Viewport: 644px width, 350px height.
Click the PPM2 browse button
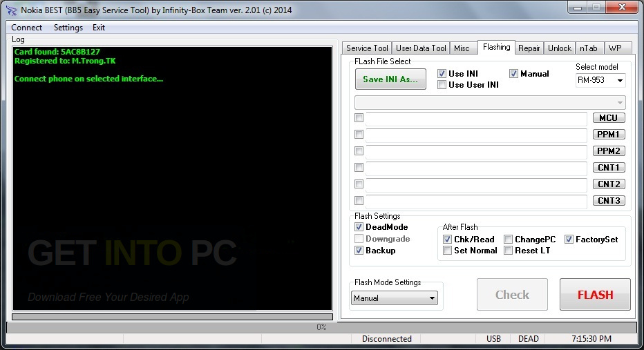click(609, 151)
